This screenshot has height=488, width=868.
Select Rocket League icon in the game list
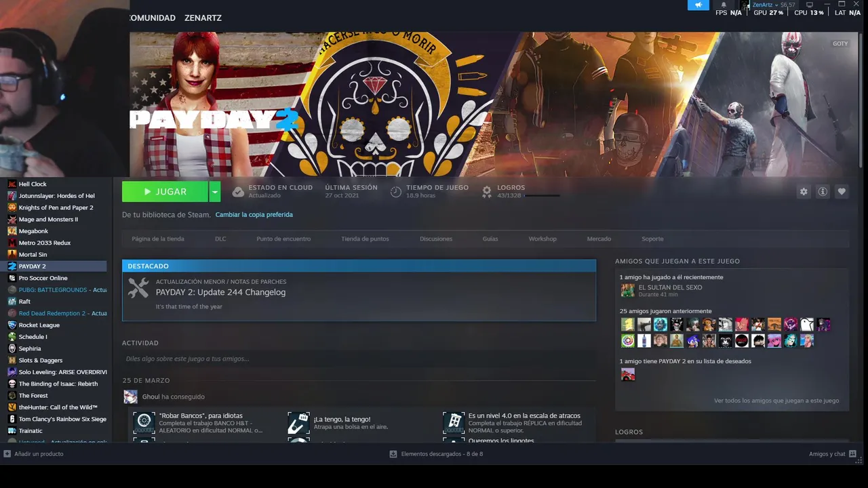(12, 325)
